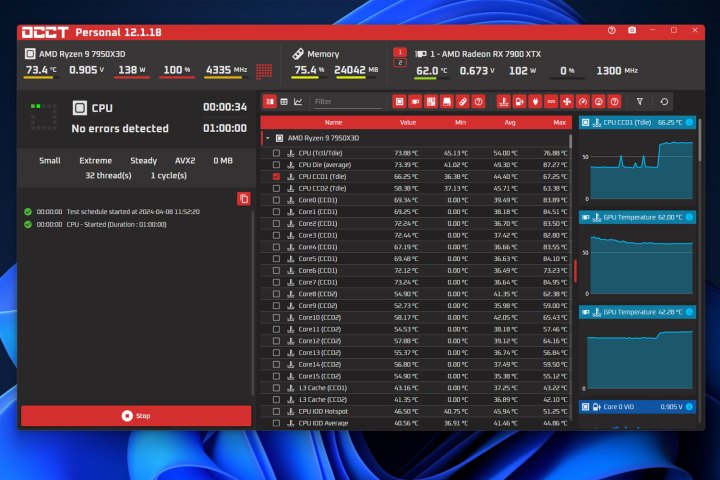
Task: Click the funnel filter icon
Action: [x=640, y=102]
